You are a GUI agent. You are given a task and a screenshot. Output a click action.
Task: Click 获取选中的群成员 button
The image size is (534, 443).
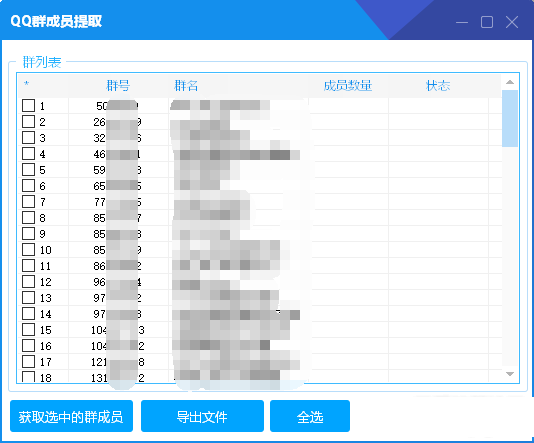point(71,416)
